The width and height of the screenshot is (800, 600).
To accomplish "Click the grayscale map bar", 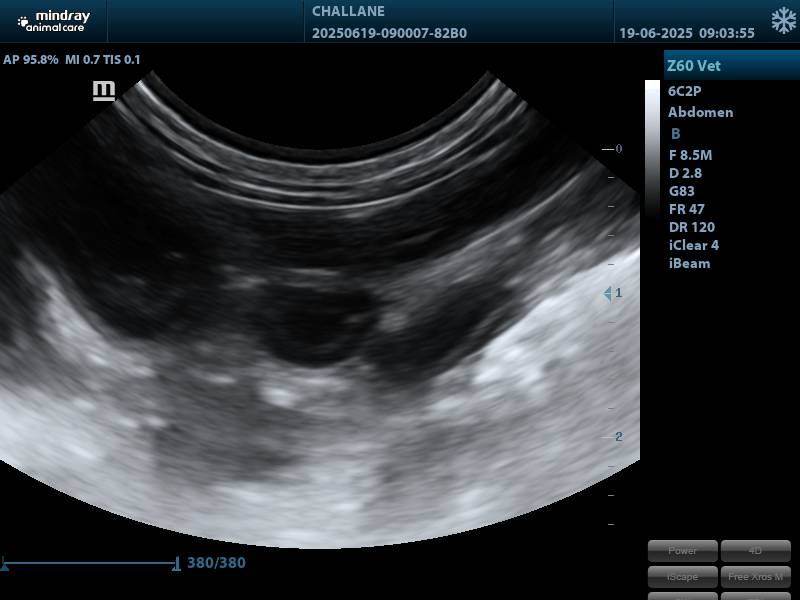I will tap(652, 148).
